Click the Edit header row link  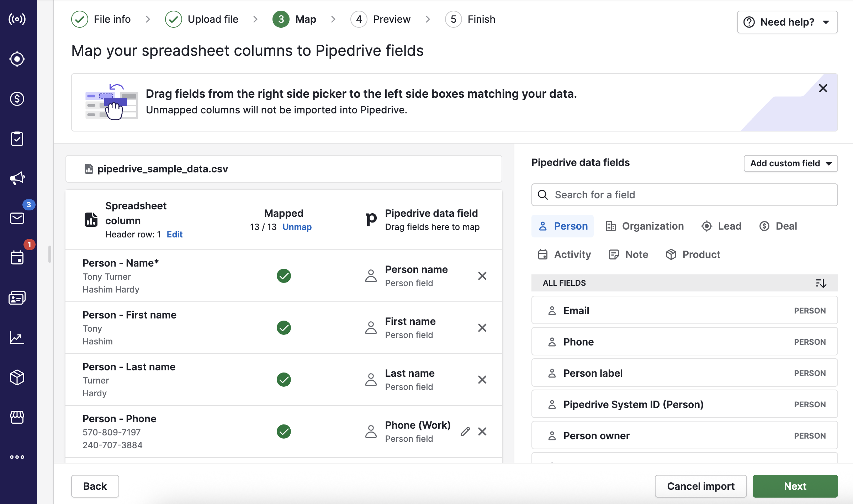pyautogui.click(x=175, y=234)
